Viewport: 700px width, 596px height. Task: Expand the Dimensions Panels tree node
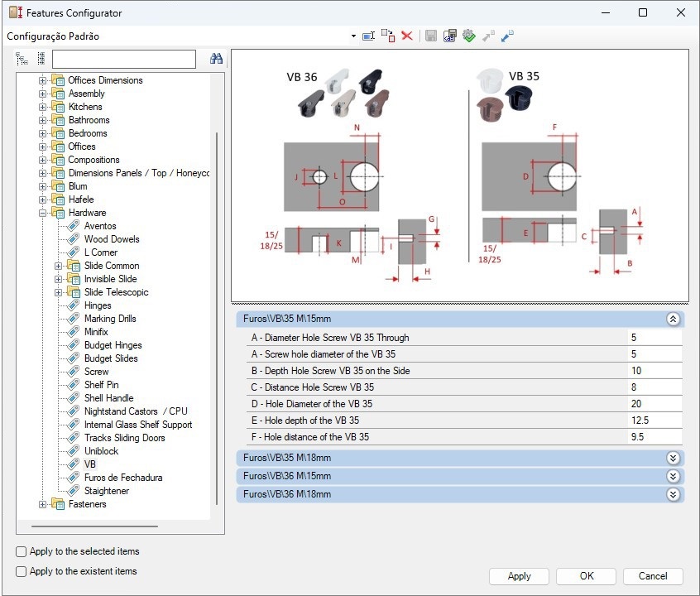(x=42, y=173)
